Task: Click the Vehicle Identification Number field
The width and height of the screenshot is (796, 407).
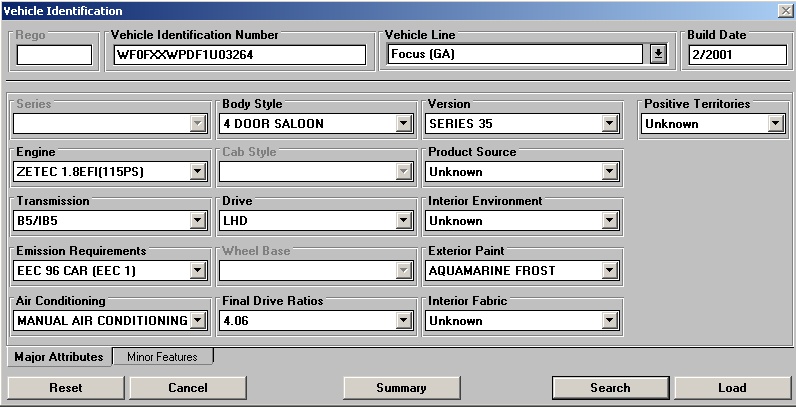Action: point(238,55)
